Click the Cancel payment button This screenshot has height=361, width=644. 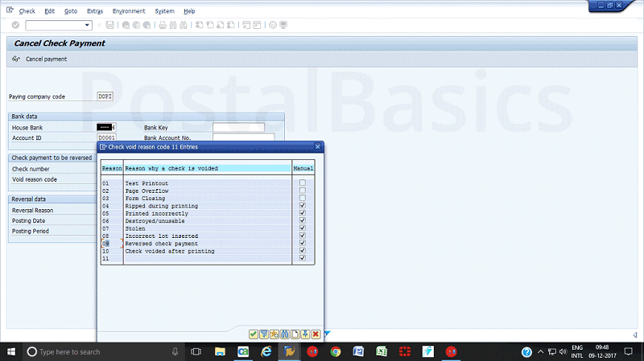[40, 59]
